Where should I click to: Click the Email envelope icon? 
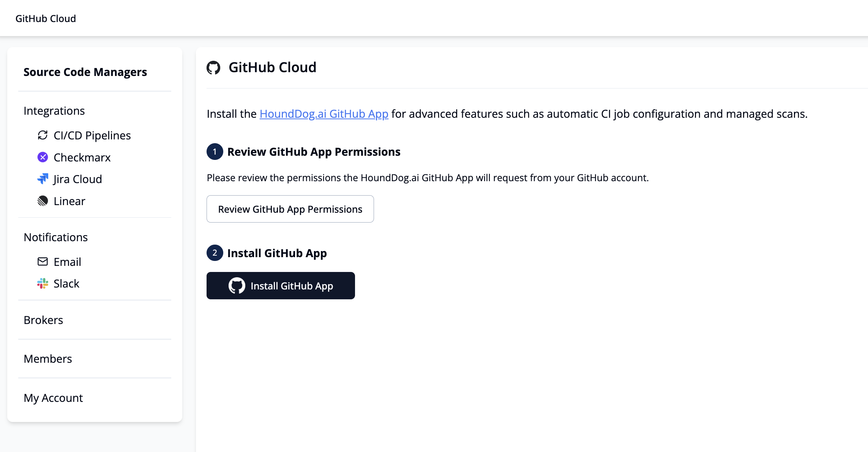tap(43, 262)
